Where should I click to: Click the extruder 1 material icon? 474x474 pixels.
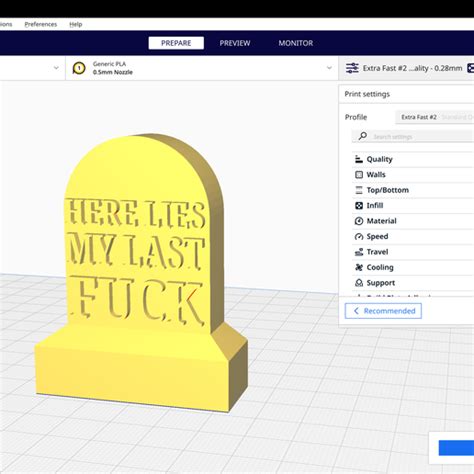pos(79,68)
